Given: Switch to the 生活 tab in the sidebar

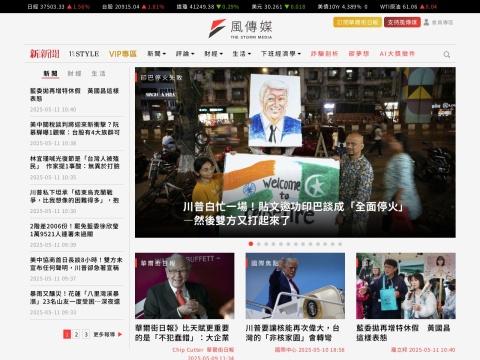Looking at the screenshot, I should (98, 74).
